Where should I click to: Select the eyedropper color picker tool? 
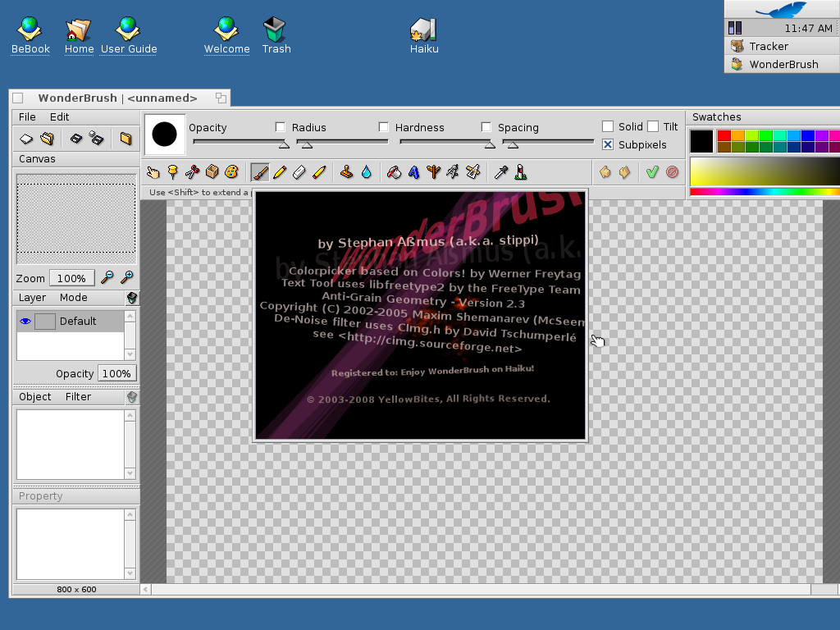[501, 172]
